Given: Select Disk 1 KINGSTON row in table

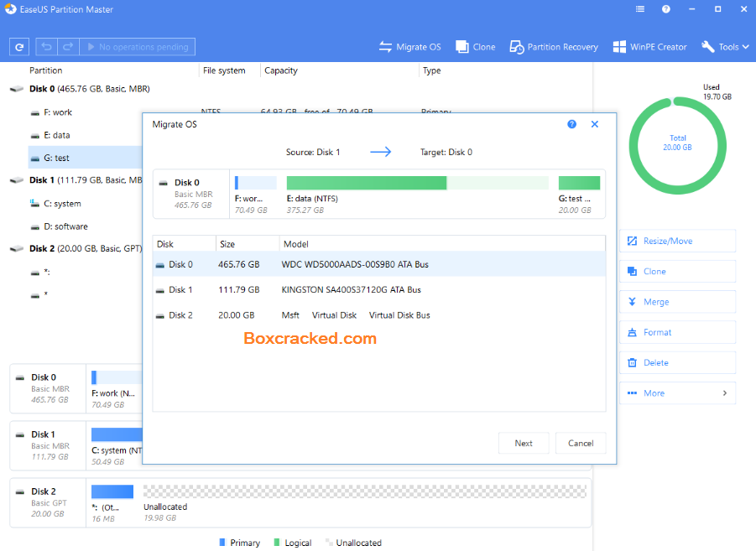Looking at the screenshot, I should 379,289.
